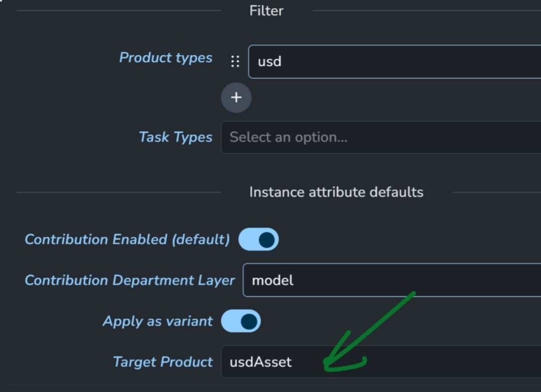Viewport: 541px width, 392px height.
Task: Click the green arrow annotation tip
Action: (x=326, y=363)
